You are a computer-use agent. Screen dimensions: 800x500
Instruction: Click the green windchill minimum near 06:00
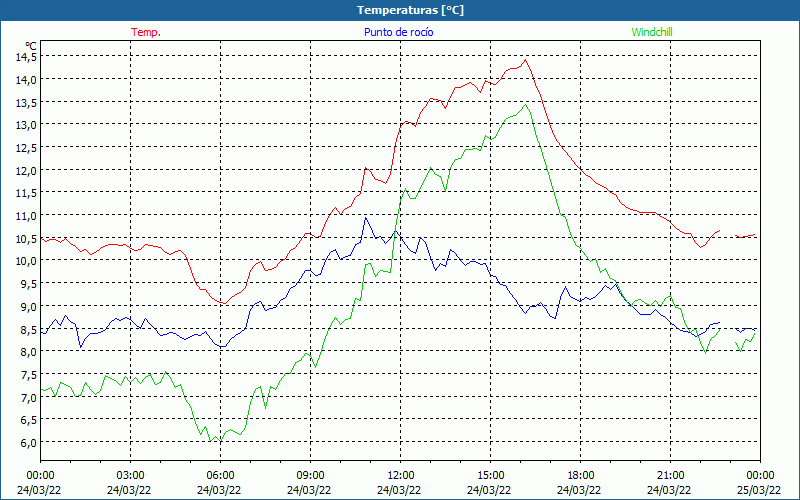click(x=220, y=441)
